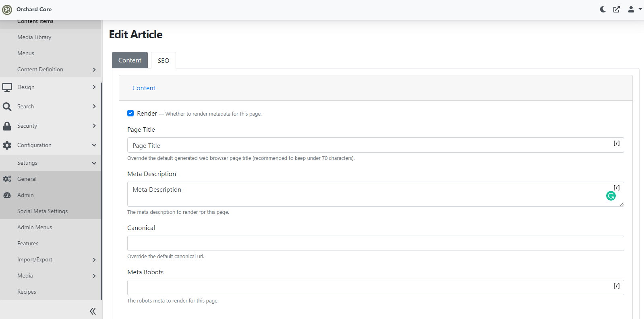Screen dimensions: 644x319
Task: Open Media Library menu item
Action: point(34,37)
